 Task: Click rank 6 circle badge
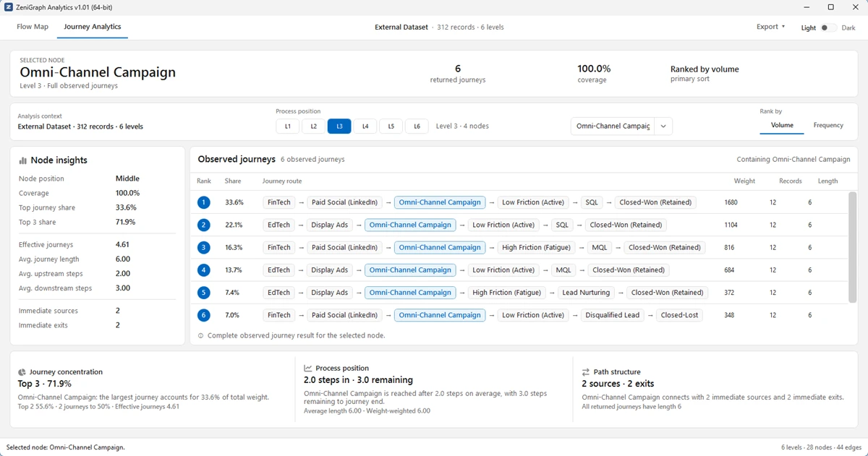[x=204, y=315]
